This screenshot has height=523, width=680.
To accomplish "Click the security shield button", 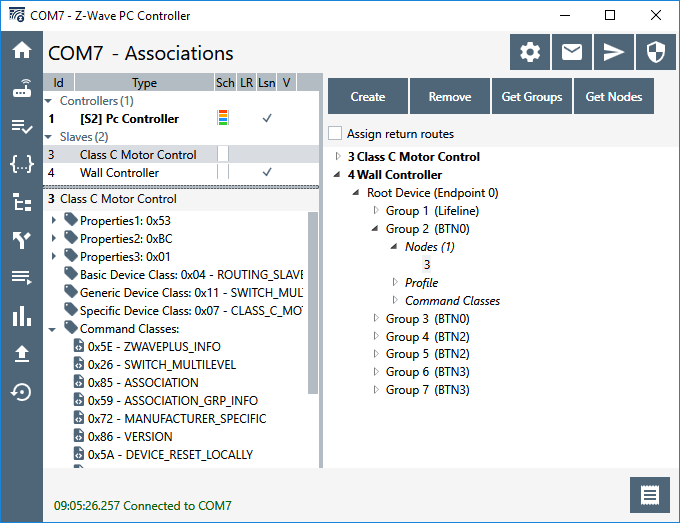I will click(x=656, y=53).
